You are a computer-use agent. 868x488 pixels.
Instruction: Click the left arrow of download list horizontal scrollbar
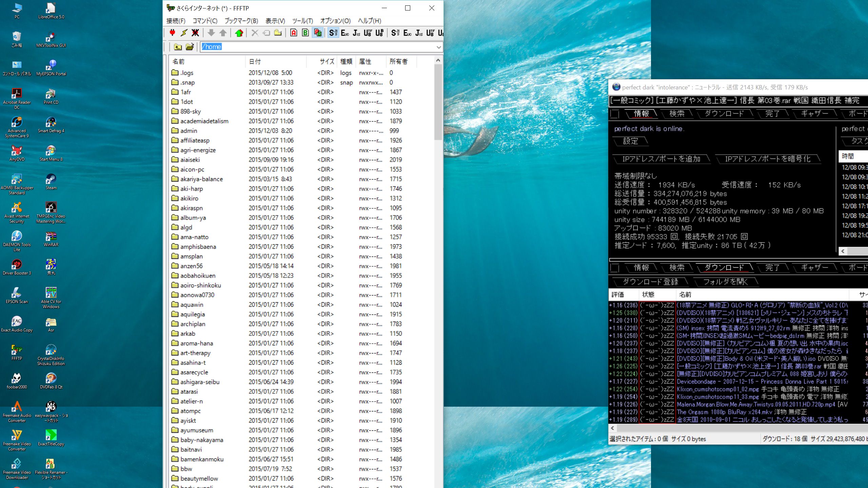coord(612,428)
